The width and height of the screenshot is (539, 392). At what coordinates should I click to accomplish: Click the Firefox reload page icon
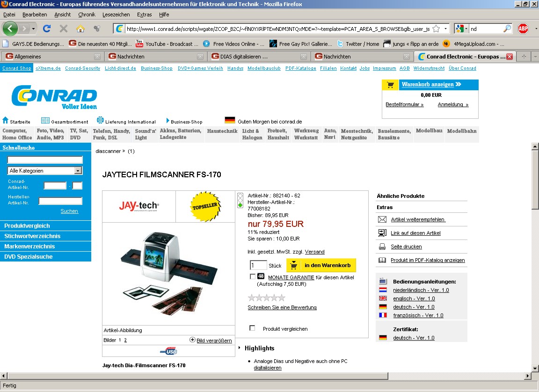click(47, 29)
